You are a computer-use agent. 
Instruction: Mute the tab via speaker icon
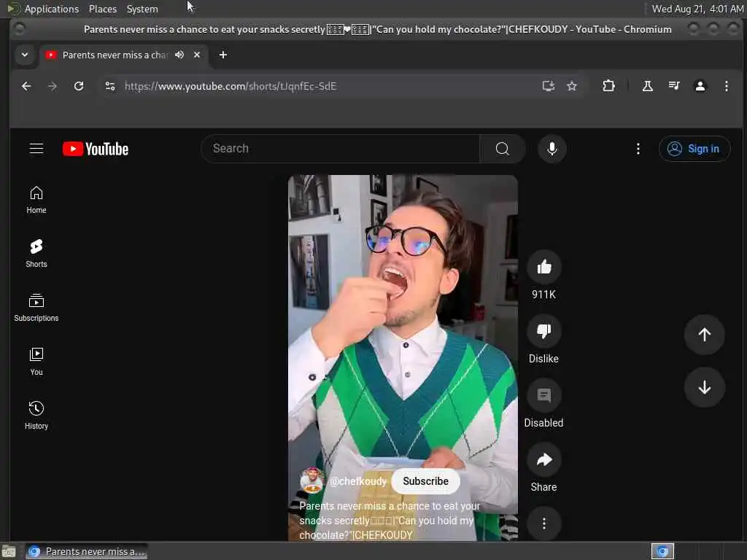pos(179,55)
